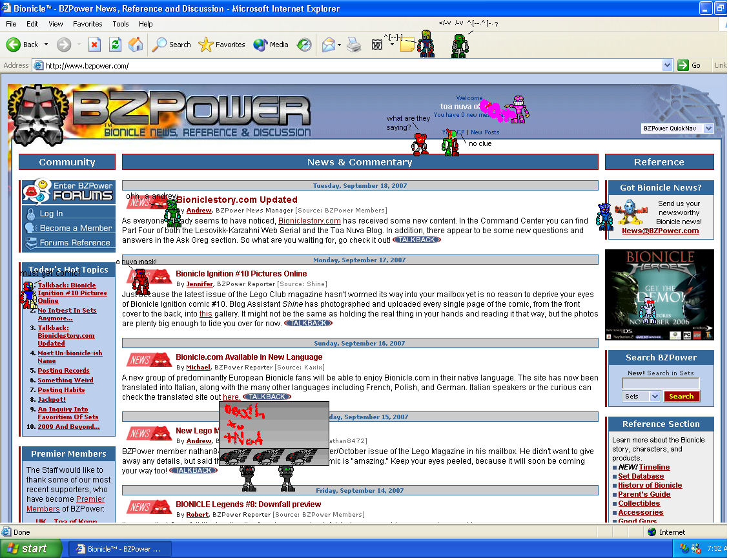Click the Bionicle Heroes demo ad

pos(659,295)
